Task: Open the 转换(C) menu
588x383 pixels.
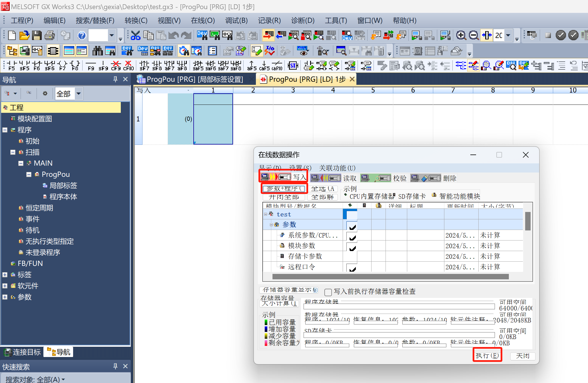Action: click(136, 21)
